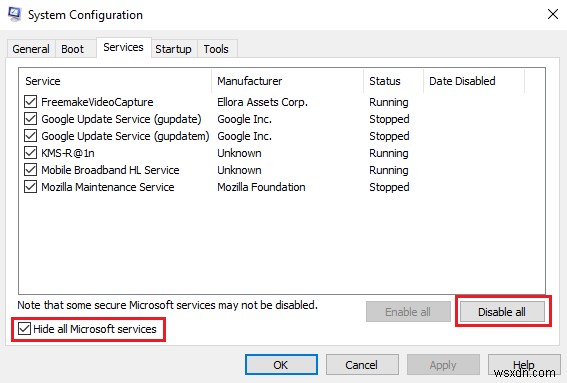Uncheck the FreemakeVideoCapture service checkbox
The width and height of the screenshot is (567, 383).
click(x=30, y=102)
